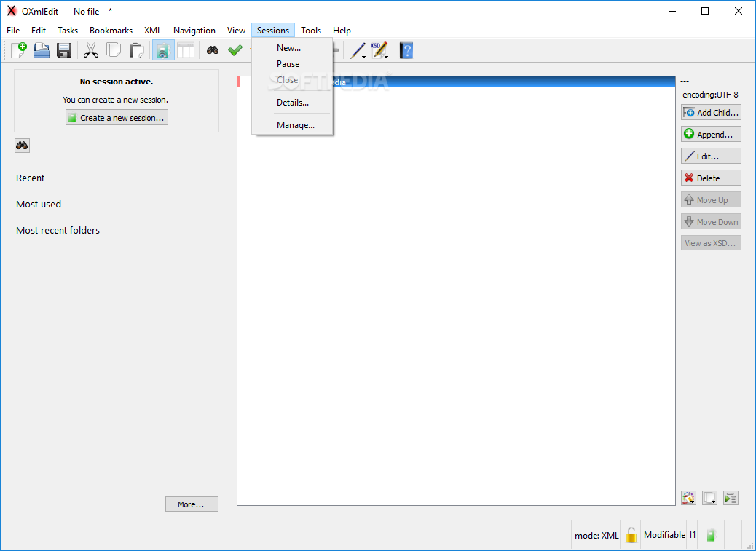Create a new document via toolbar icon
This screenshot has width=756, height=551.
pos(18,50)
